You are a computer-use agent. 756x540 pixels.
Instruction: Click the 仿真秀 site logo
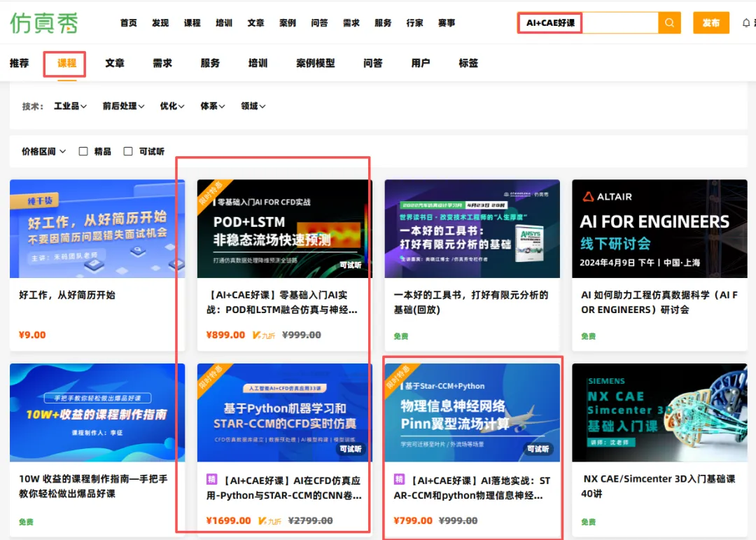coord(45,22)
